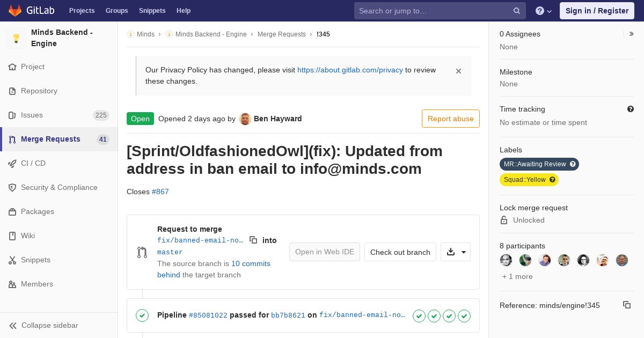This screenshot has width=644, height=338.
Task: Click the Squad::Yellow label
Action: point(529,180)
